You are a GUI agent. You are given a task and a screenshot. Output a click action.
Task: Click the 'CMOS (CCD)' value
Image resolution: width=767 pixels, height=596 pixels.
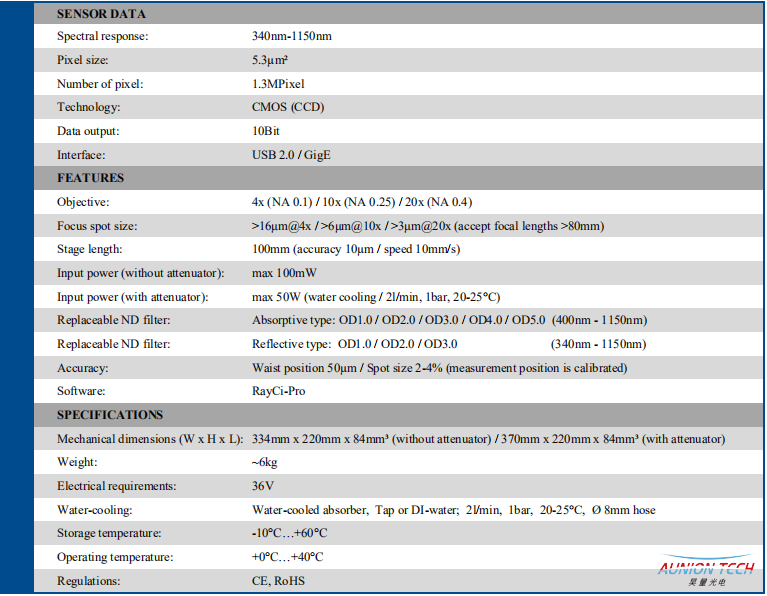click(x=288, y=107)
